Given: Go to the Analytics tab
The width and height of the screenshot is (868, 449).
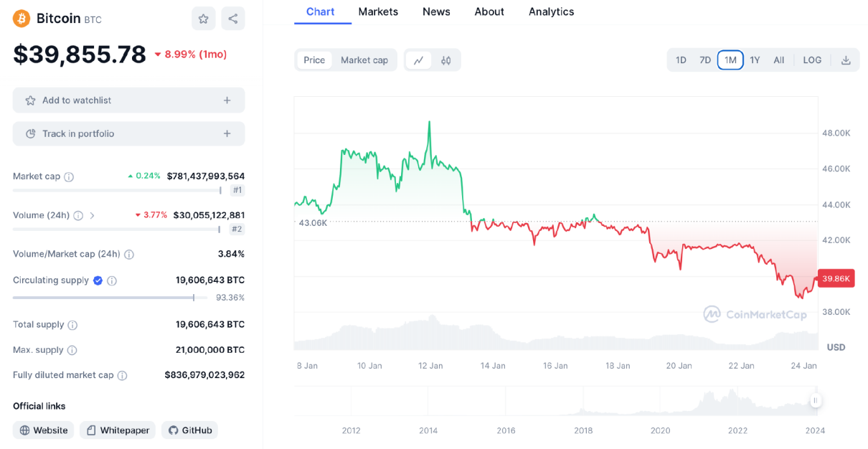Looking at the screenshot, I should point(551,11).
